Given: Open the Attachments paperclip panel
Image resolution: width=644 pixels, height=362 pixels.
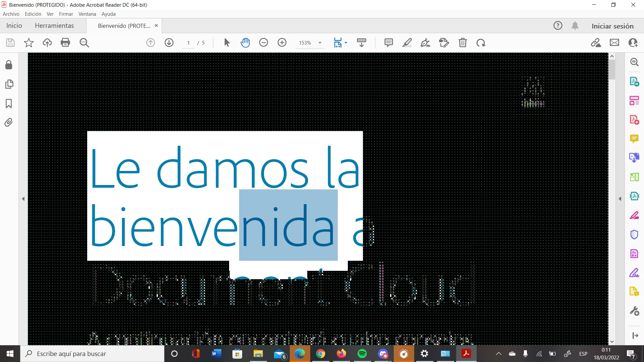Looking at the screenshot, I should click(x=9, y=122).
